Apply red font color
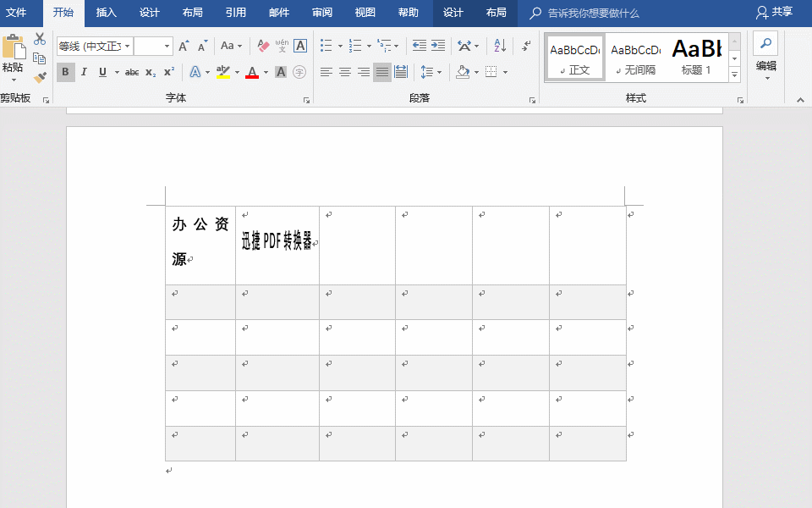This screenshot has height=508, width=812. pos(252,72)
